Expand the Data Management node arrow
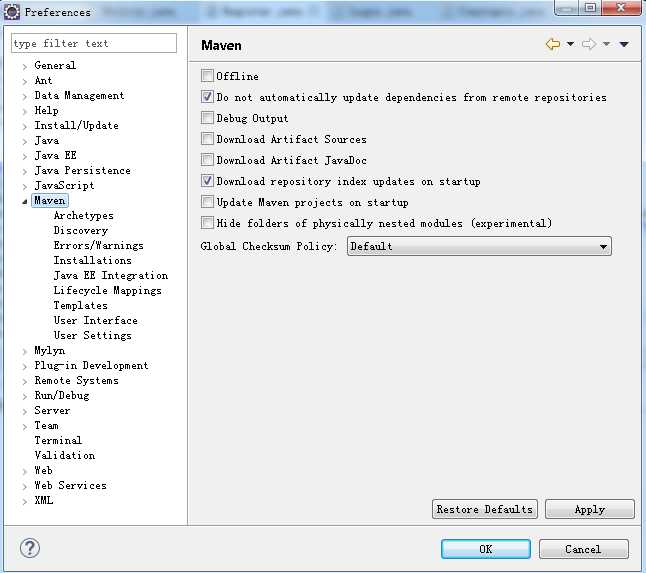 pos(25,96)
